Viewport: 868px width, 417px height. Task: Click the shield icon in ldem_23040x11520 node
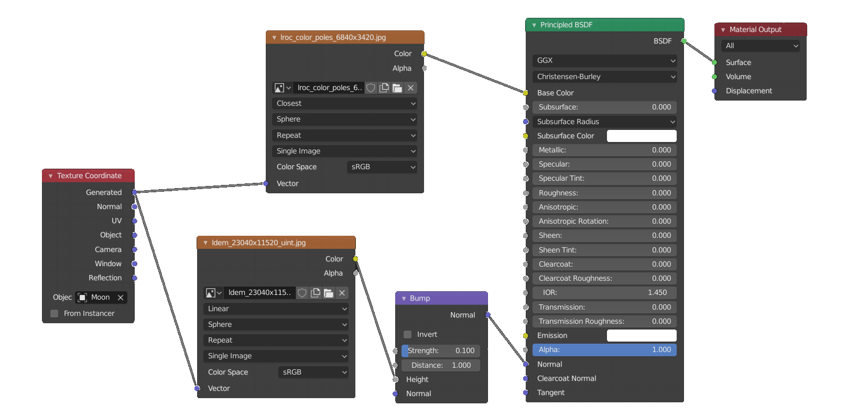tap(302, 293)
